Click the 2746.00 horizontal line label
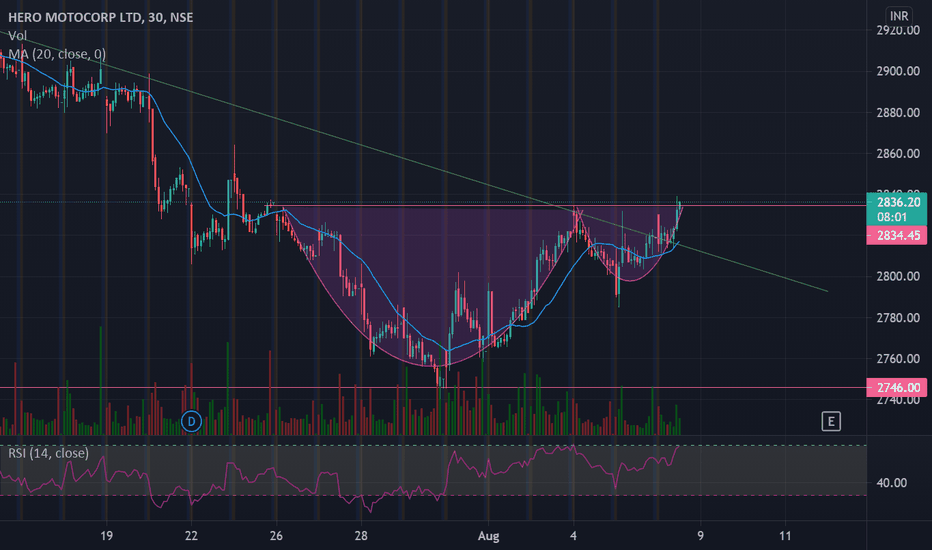The height and width of the screenshot is (550, 932). click(897, 388)
